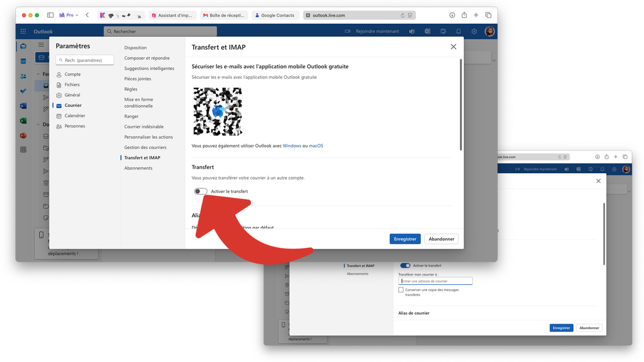The width and height of the screenshot is (644, 362).
Task: Show Safari downloads in the back window
Action: pyautogui.click(x=597, y=157)
